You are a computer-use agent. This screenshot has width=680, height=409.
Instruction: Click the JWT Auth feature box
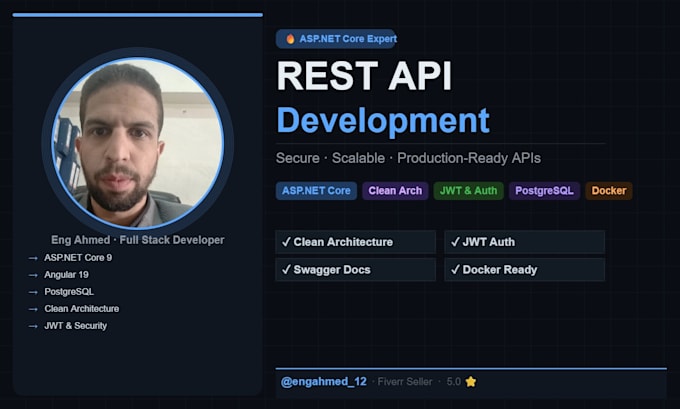(x=524, y=242)
